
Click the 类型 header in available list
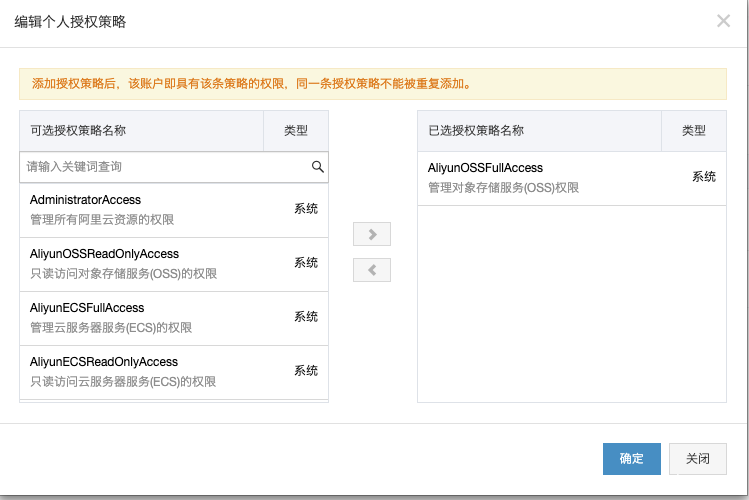296,131
